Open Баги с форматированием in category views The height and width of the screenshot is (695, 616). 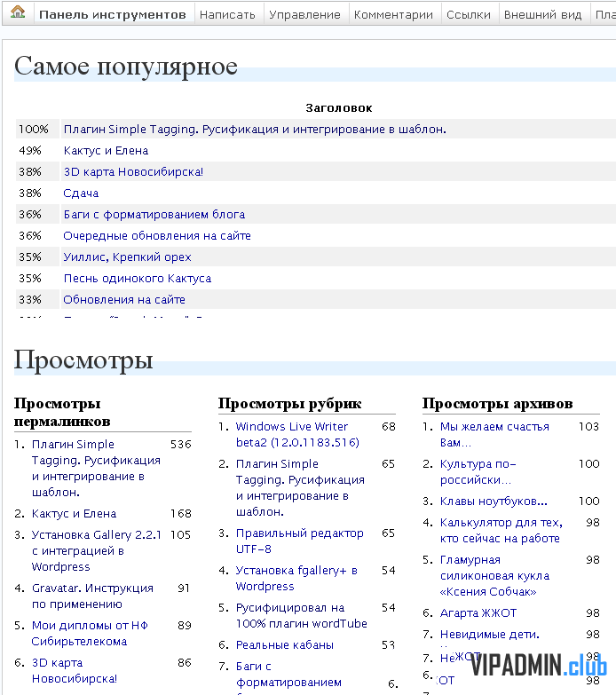[288, 675]
